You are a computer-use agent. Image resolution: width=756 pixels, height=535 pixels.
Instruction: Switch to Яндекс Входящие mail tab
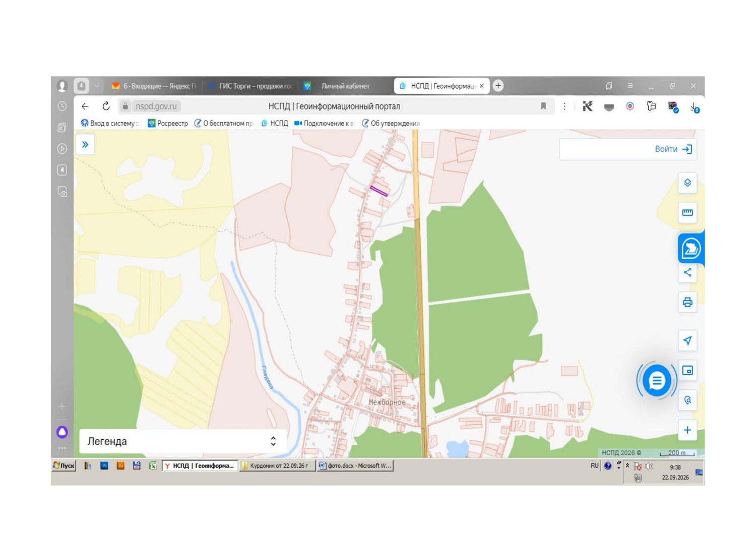[x=155, y=86]
